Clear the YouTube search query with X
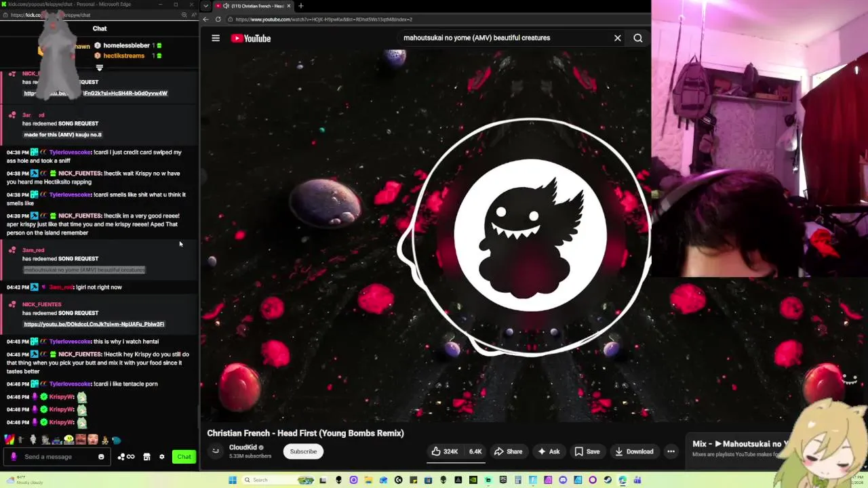868x488 pixels. point(617,38)
